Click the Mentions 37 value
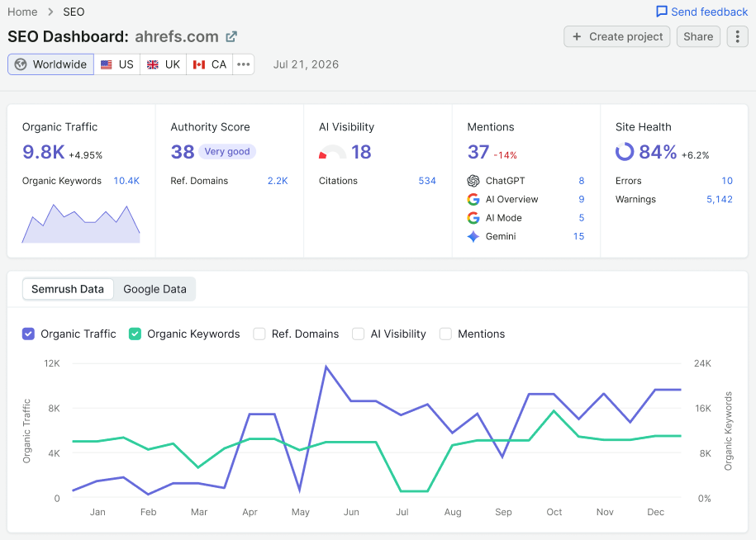756x540 pixels. point(478,152)
